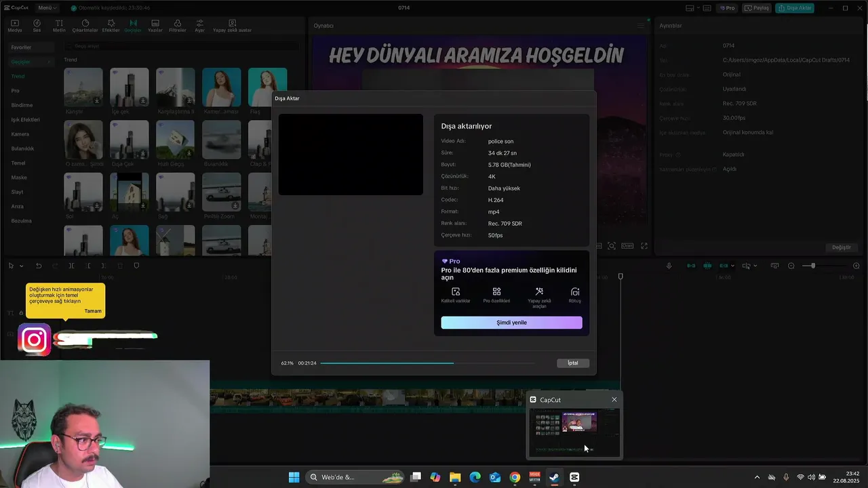Select the İçe çek transition thumbnail
This screenshot has width=868, height=488.
[130, 87]
